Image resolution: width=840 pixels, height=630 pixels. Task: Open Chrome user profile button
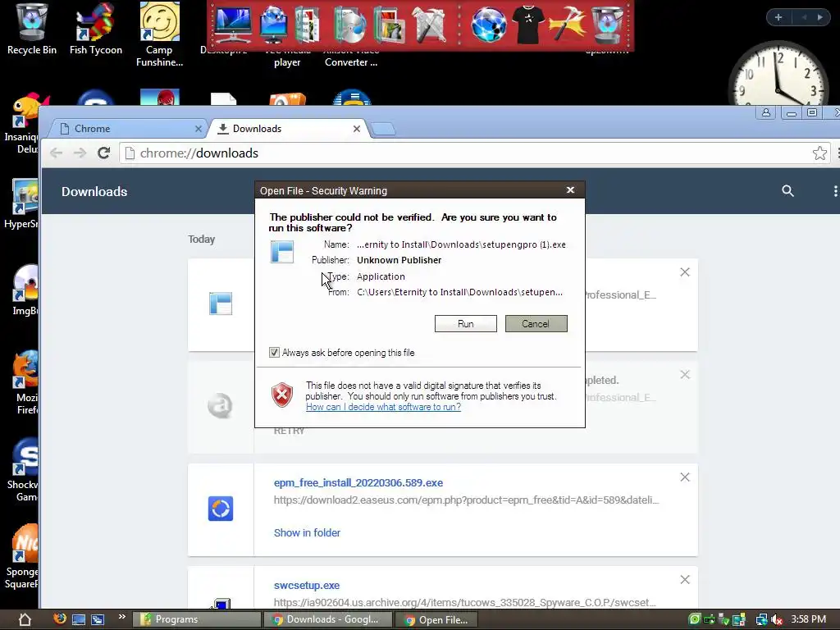coord(766,112)
